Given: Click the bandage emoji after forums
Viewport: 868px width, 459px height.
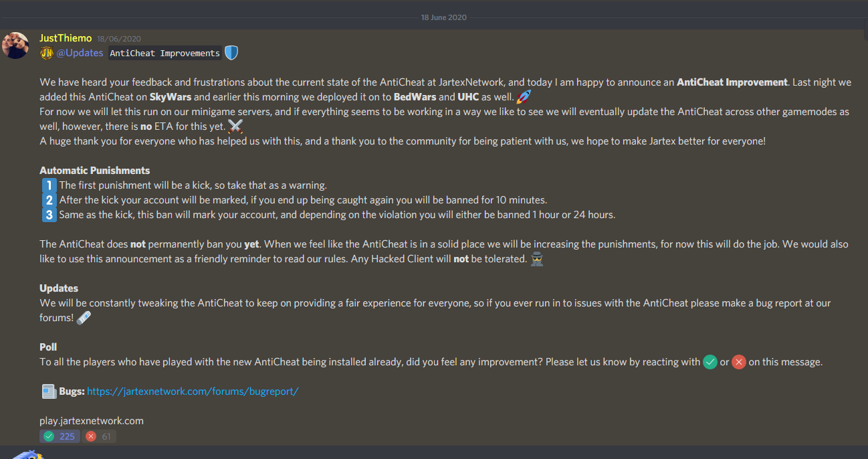Looking at the screenshot, I should 84,318.
